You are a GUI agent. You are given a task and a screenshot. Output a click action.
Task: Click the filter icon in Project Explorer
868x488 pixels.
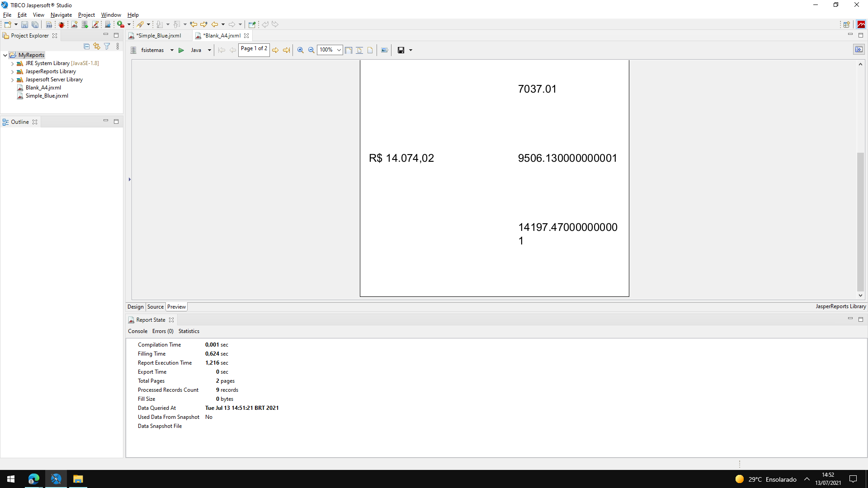[x=107, y=46]
